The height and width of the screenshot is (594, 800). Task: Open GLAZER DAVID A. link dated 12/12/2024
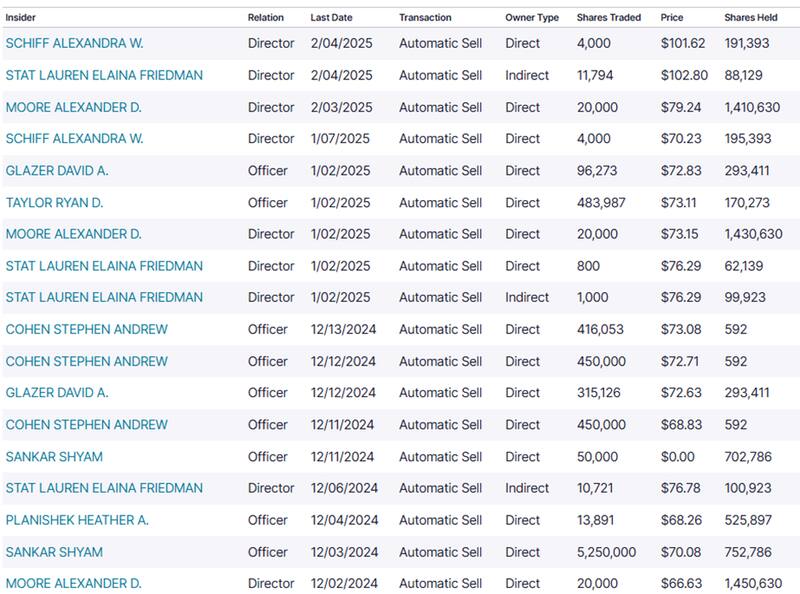click(x=57, y=393)
